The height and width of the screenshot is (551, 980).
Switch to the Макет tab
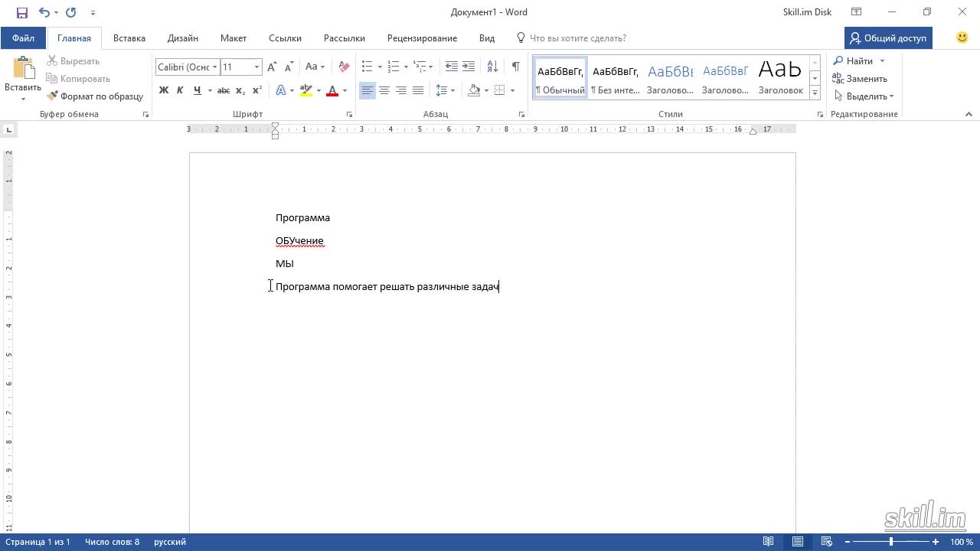pos(234,38)
